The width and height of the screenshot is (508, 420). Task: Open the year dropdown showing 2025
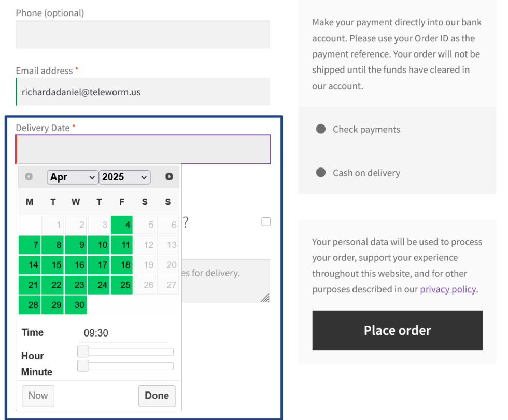pyautogui.click(x=124, y=177)
